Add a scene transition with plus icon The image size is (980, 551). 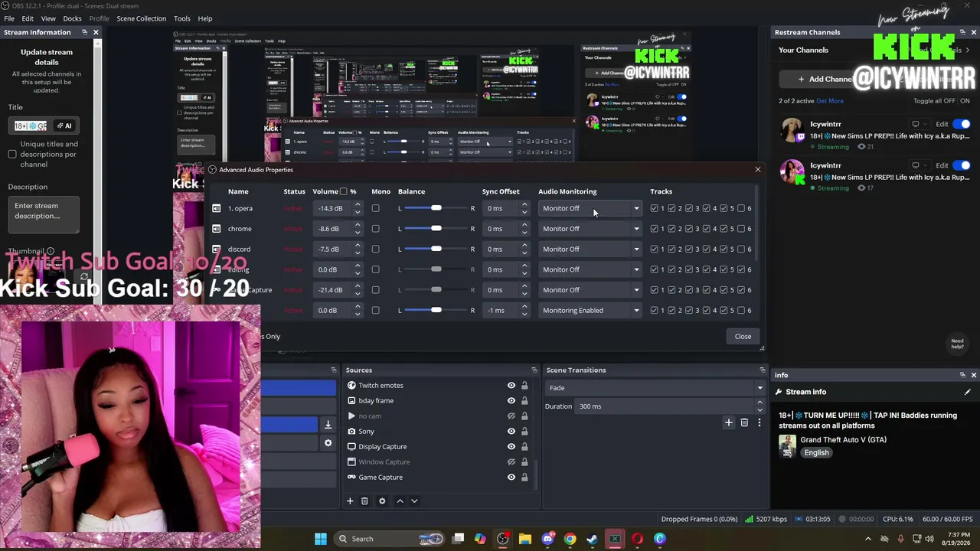pos(729,422)
